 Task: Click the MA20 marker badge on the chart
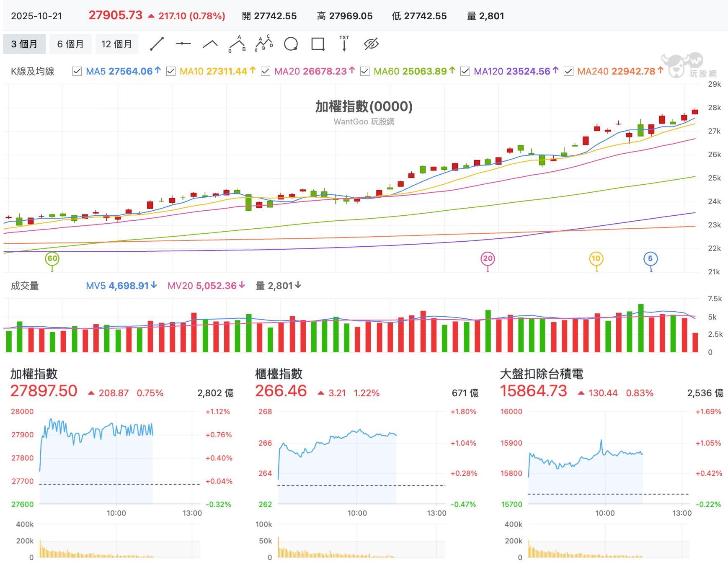(488, 259)
